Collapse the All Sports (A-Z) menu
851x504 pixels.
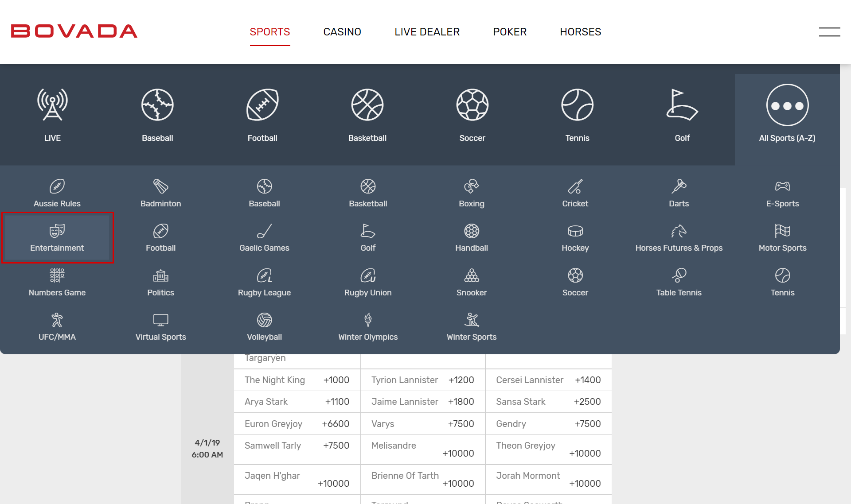pos(787,113)
